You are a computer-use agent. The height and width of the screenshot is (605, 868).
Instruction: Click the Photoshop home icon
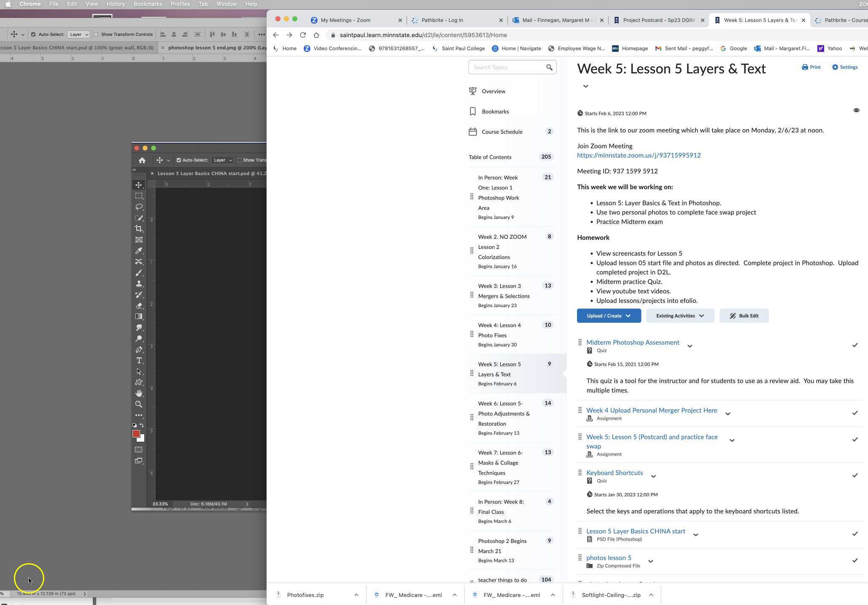tap(142, 160)
